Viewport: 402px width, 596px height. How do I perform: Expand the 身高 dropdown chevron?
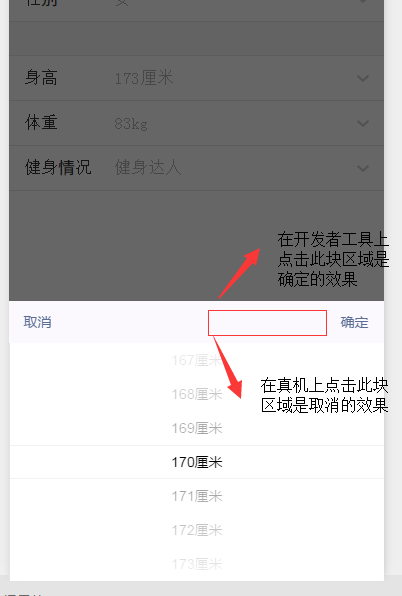click(x=363, y=78)
